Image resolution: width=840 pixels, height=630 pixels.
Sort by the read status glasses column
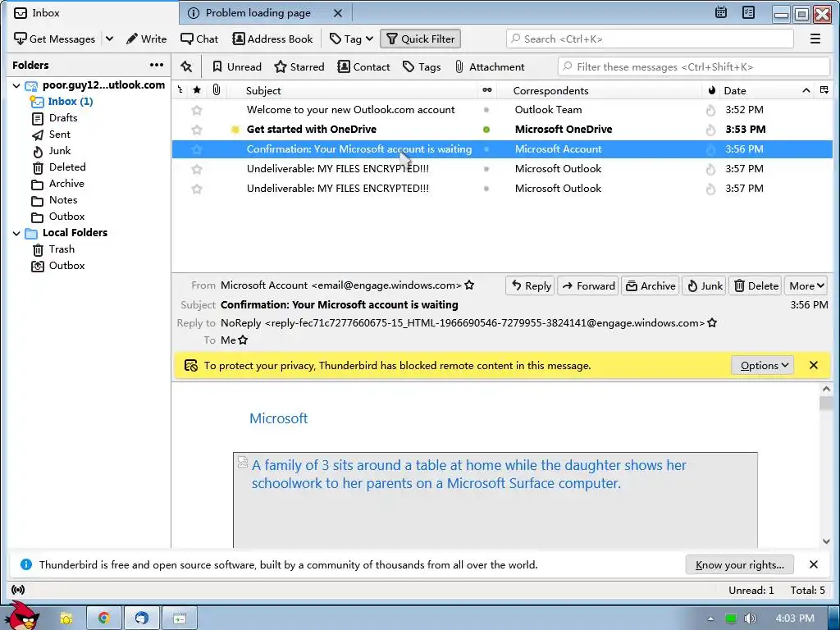point(487,90)
